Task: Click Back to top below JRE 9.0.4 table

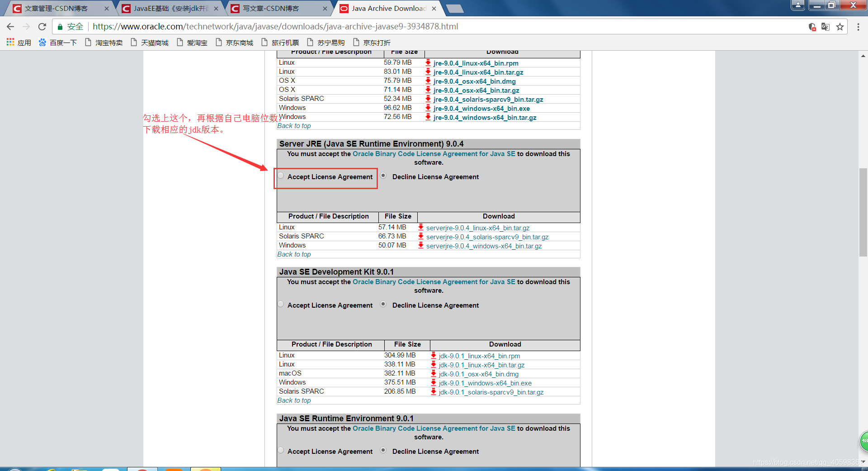Action: pyautogui.click(x=294, y=126)
